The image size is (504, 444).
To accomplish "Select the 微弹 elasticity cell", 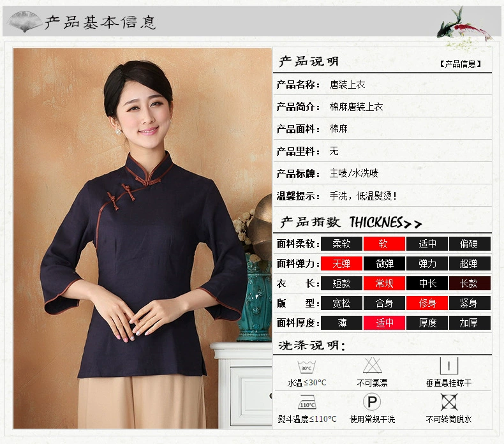I will pyautogui.click(x=384, y=263).
